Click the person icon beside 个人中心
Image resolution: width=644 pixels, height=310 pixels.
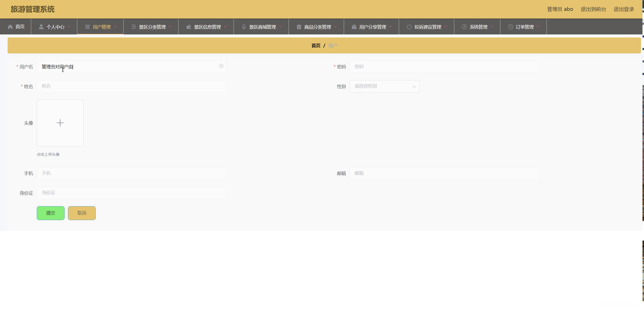[x=41, y=27]
